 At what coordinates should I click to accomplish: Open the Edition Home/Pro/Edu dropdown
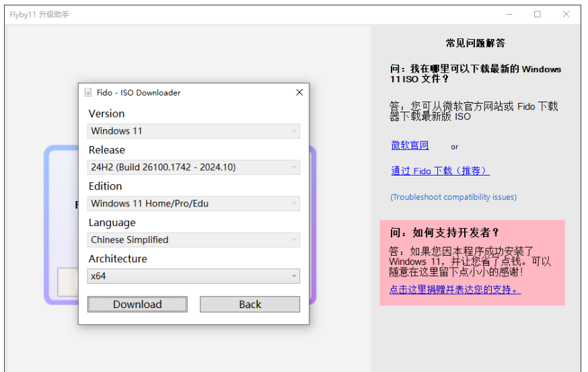pyautogui.click(x=194, y=204)
